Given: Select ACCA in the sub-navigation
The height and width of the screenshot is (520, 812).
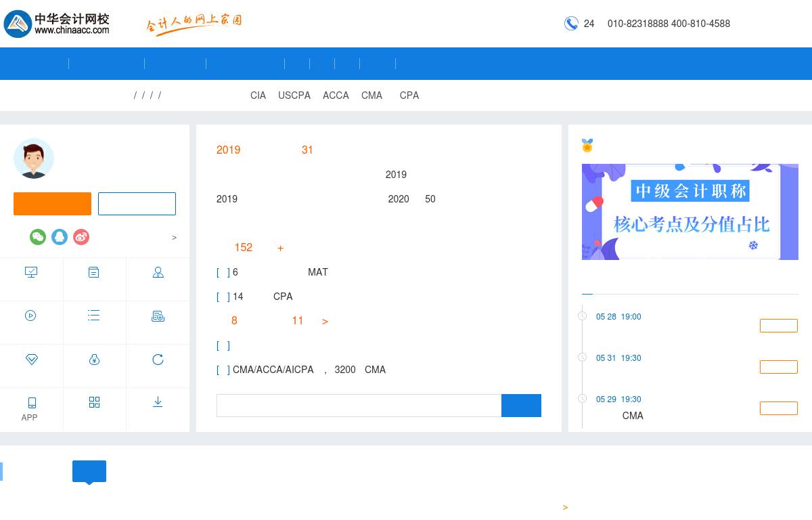Looking at the screenshot, I should pyautogui.click(x=336, y=95).
